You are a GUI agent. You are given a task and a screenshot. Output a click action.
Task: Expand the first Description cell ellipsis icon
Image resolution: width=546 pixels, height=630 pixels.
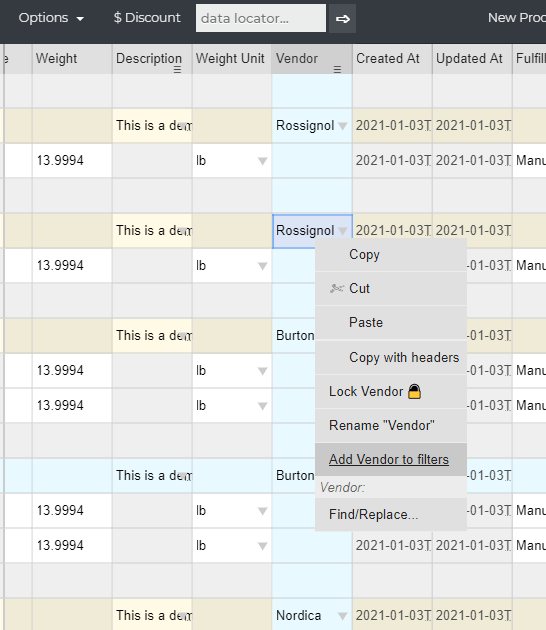tap(184, 125)
